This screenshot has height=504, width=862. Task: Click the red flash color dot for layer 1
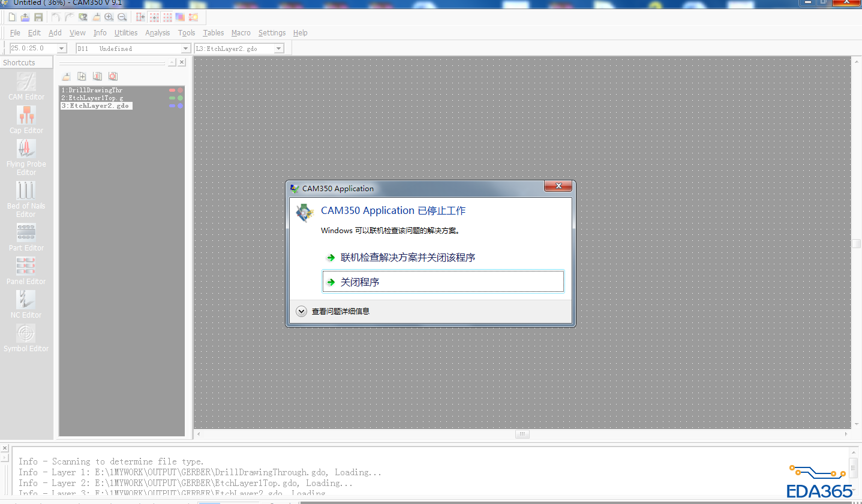[x=180, y=90]
